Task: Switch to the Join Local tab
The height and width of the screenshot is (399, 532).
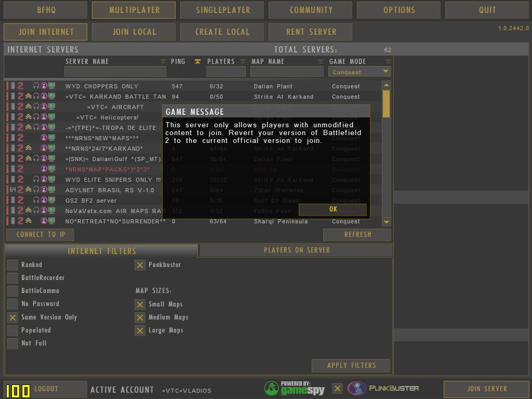Action: pos(134,32)
